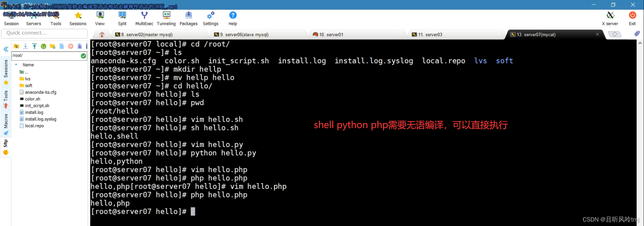
Task: Open the Packages toolbar icon
Action: 189,18
